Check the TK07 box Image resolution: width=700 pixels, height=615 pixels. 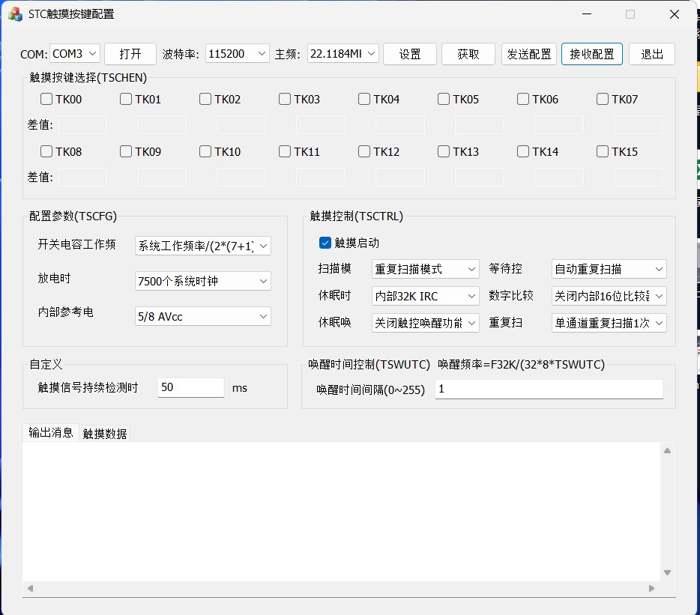pyautogui.click(x=603, y=99)
